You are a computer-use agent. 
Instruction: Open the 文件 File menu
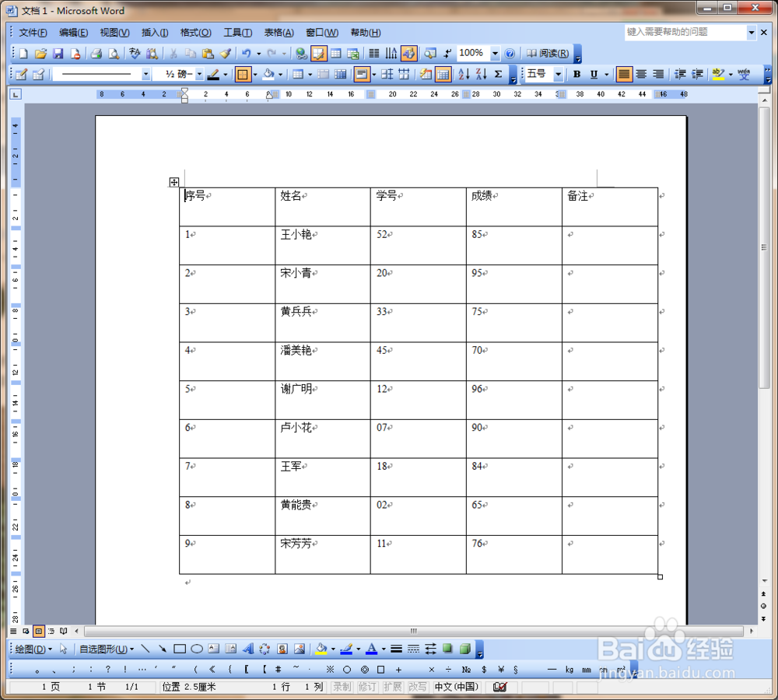pyautogui.click(x=33, y=33)
